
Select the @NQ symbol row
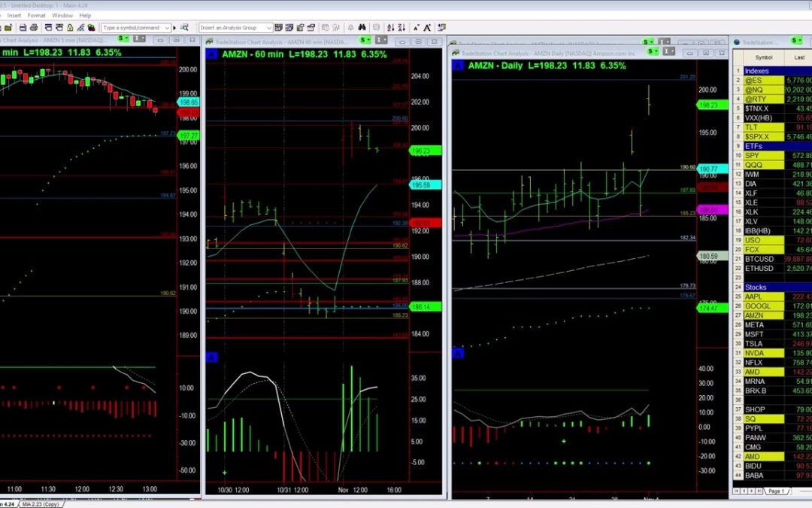[x=763, y=90]
